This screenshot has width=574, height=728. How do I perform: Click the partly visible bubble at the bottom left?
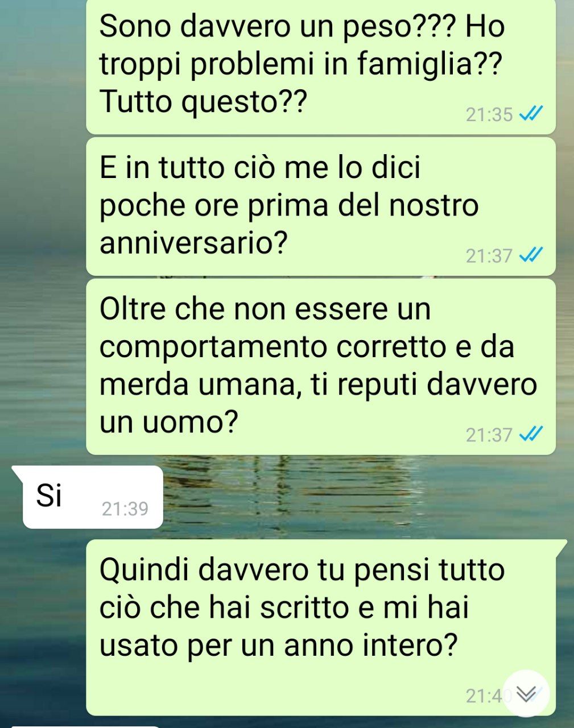pyautogui.click(x=84, y=726)
